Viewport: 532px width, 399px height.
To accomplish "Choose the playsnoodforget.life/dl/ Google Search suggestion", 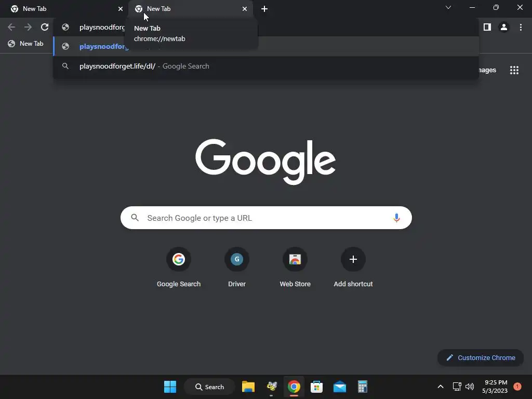I will 266,66.
